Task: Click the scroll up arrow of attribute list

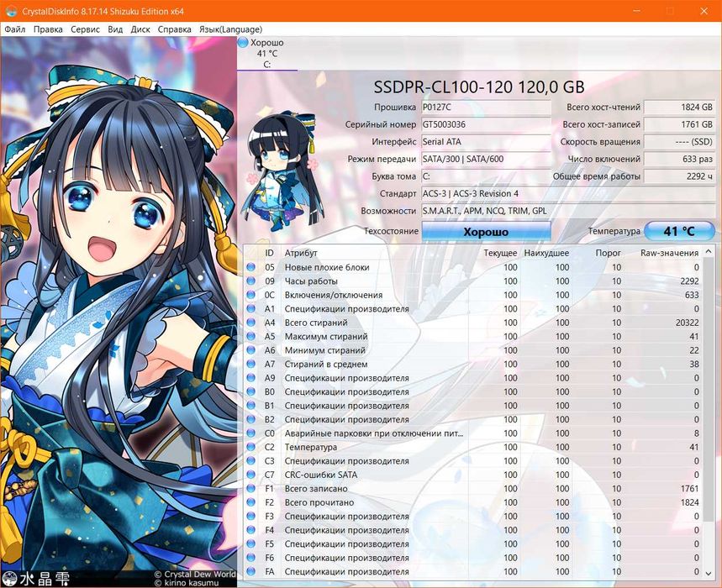Action: click(709, 252)
